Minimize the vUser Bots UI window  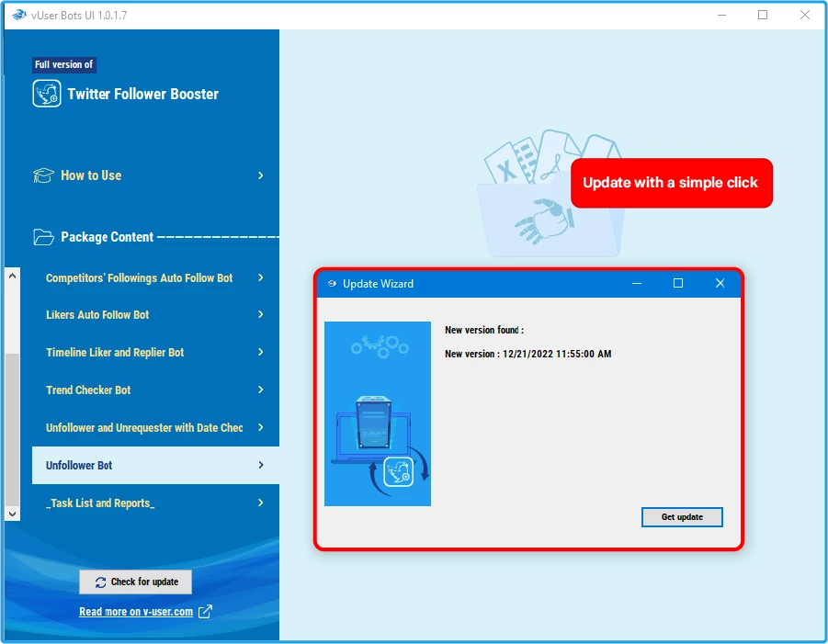click(722, 15)
